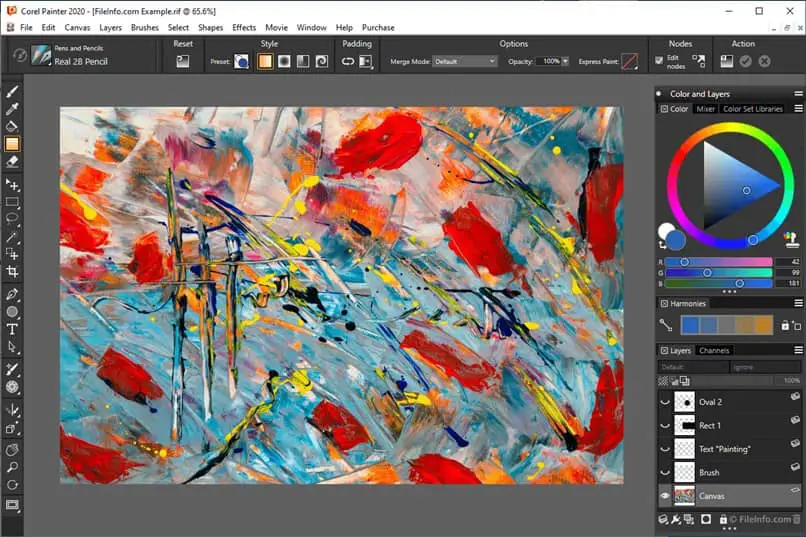Select the Paint Bucket tool
The image size is (806, 537).
tap(12, 127)
